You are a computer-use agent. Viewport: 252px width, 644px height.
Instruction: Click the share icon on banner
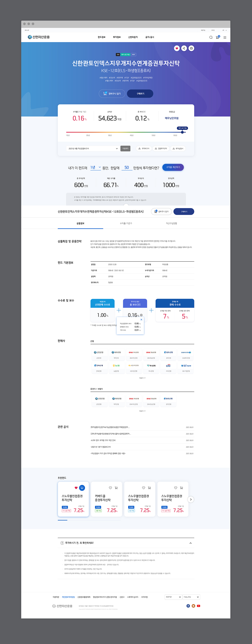pos(184,48)
